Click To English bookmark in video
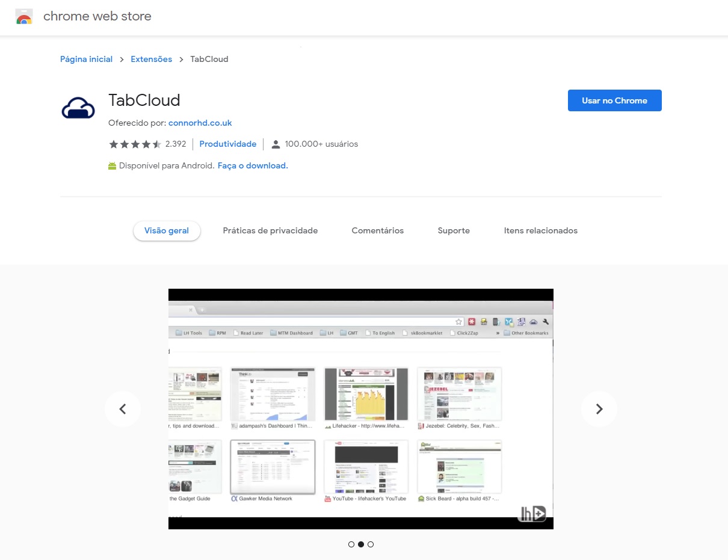Screen dimensions: 728x560 (380, 333)
